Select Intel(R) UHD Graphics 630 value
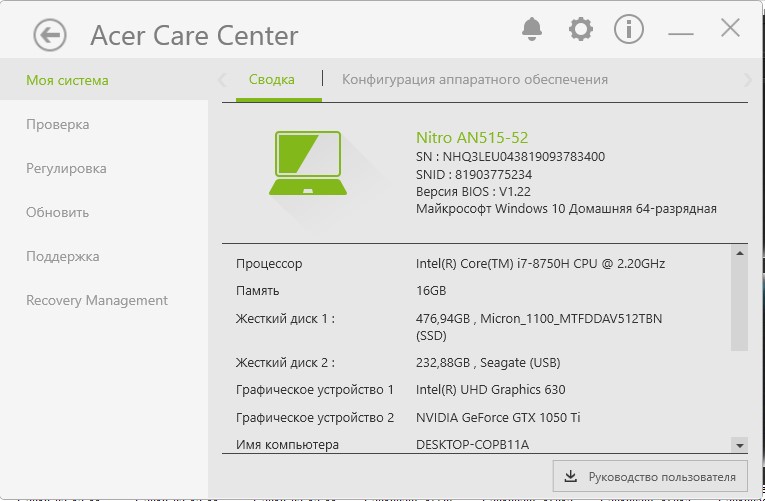Screen dimensions: 765x501 pos(490,390)
